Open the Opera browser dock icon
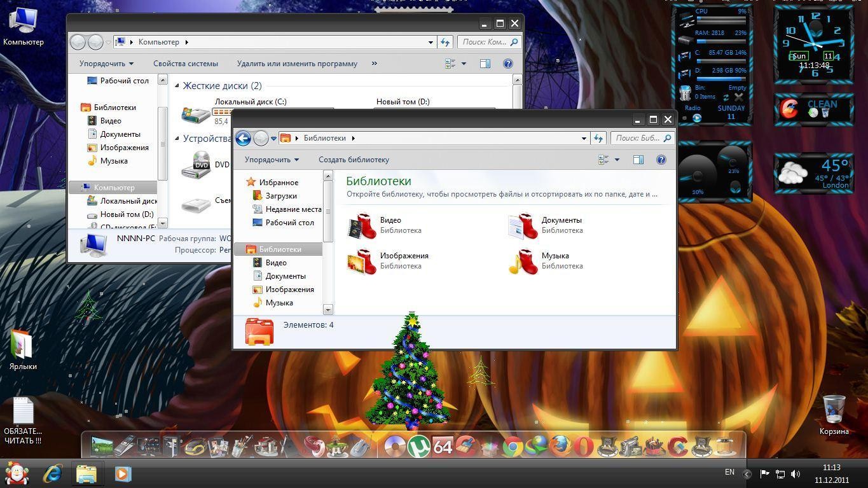Image resolution: width=868 pixels, height=488 pixels. (584, 447)
